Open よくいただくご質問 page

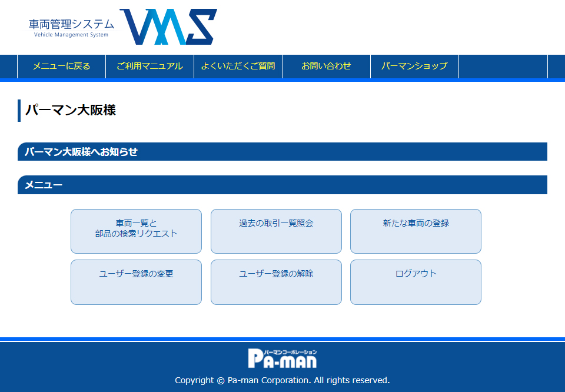(x=238, y=66)
